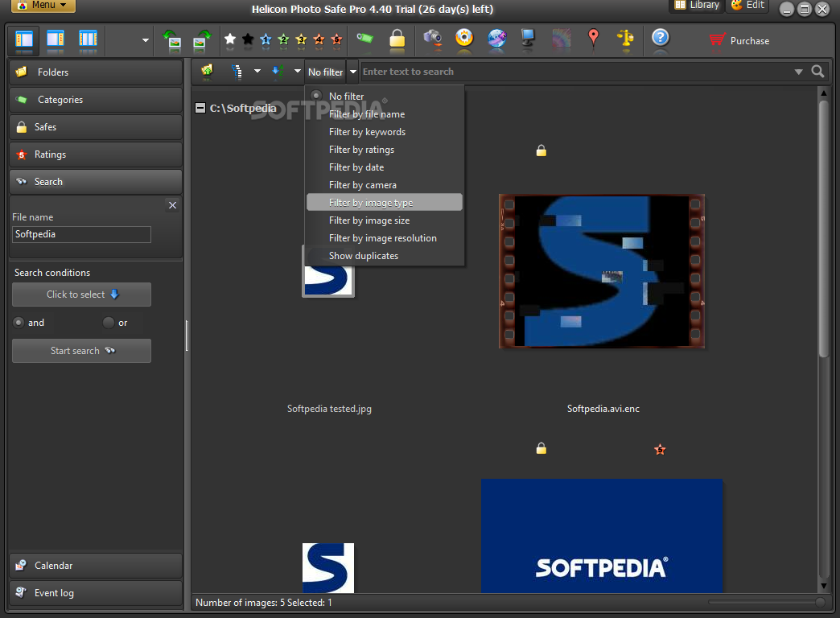840x618 pixels.
Task: Switch to single-panel layout view
Action: click(x=24, y=41)
